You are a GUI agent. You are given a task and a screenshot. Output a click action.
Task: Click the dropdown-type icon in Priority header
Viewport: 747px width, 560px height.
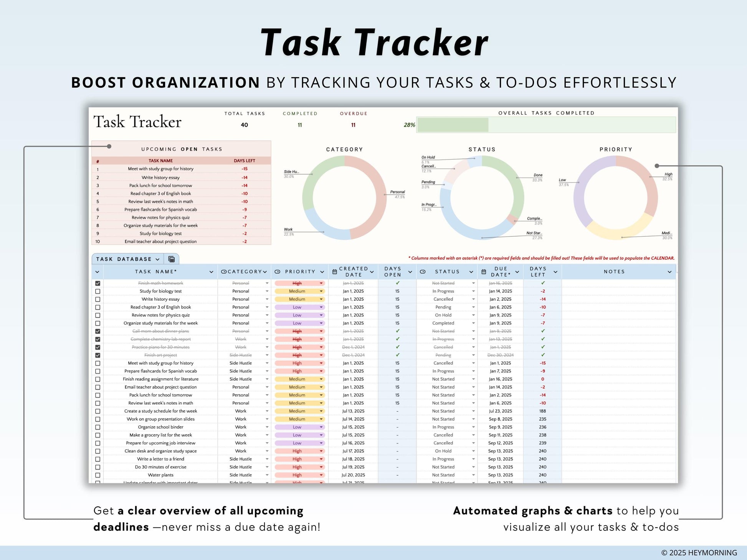(278, 272)
